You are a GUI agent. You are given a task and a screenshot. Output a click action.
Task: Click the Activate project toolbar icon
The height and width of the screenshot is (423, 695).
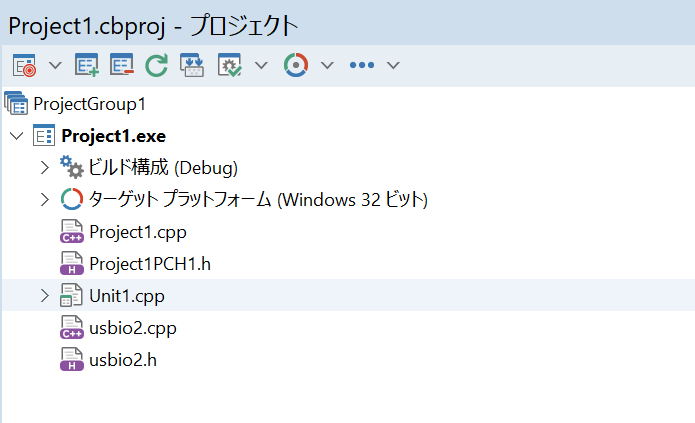click(x=24, y=65)
